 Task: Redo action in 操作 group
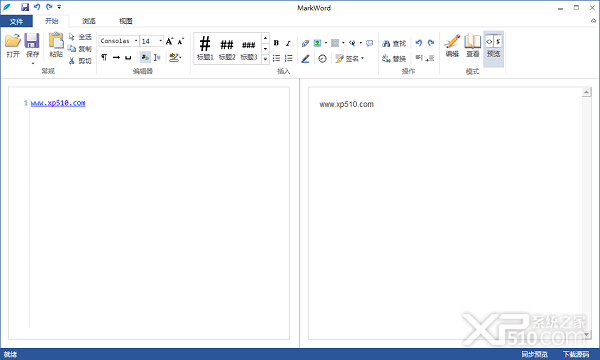pos(431,43)
